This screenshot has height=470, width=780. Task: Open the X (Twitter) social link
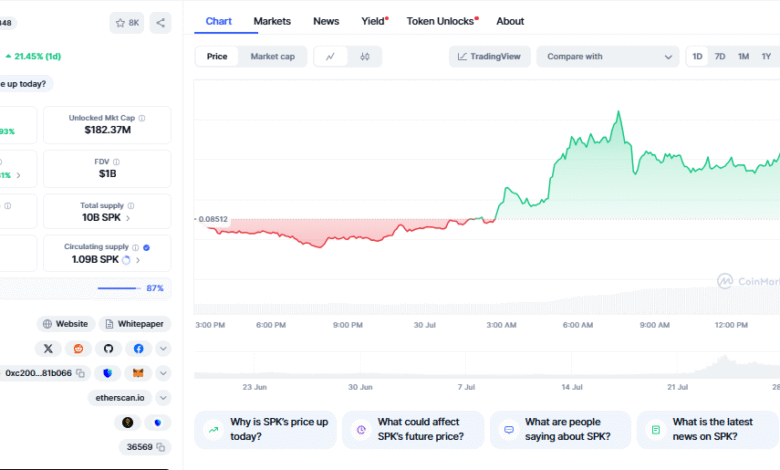(48, 349)
